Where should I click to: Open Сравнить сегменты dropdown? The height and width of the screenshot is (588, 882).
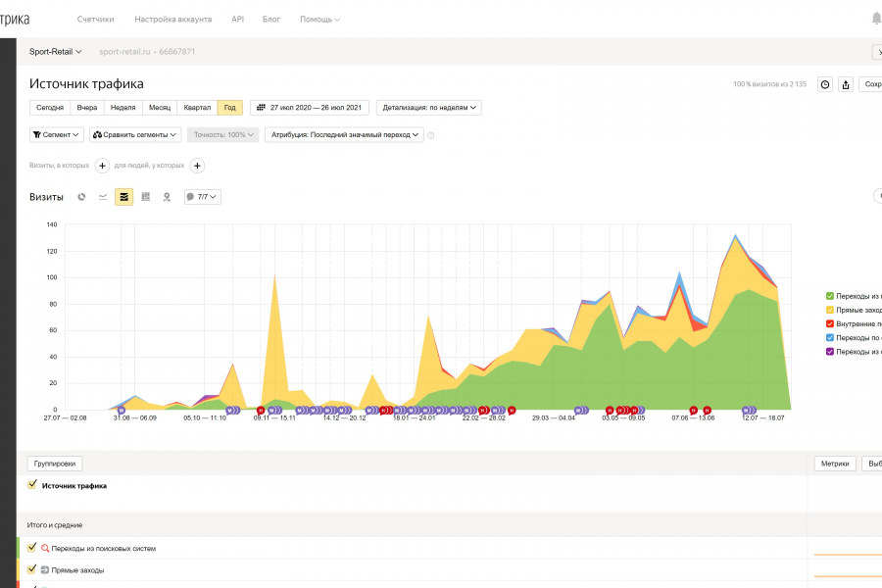click(135, 135)
